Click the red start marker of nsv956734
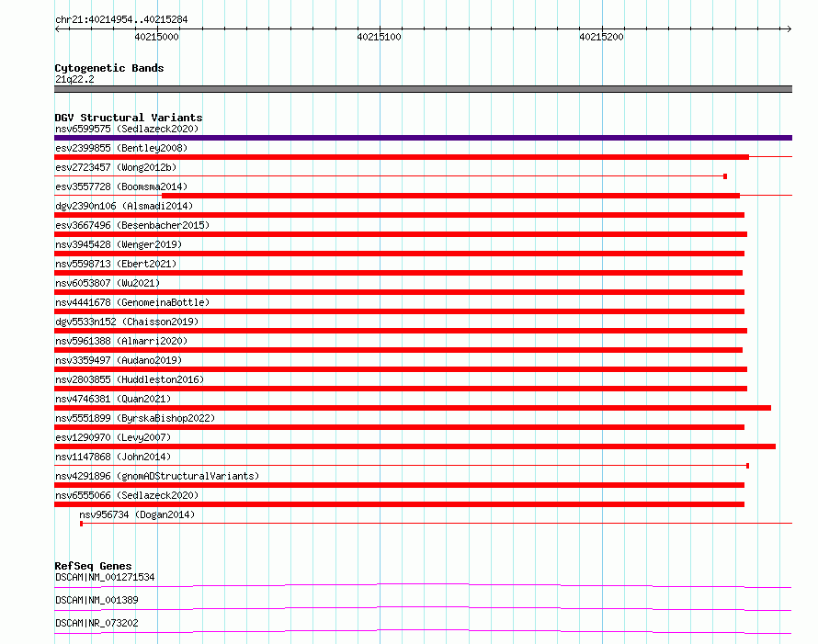 (x=82, y=524)
